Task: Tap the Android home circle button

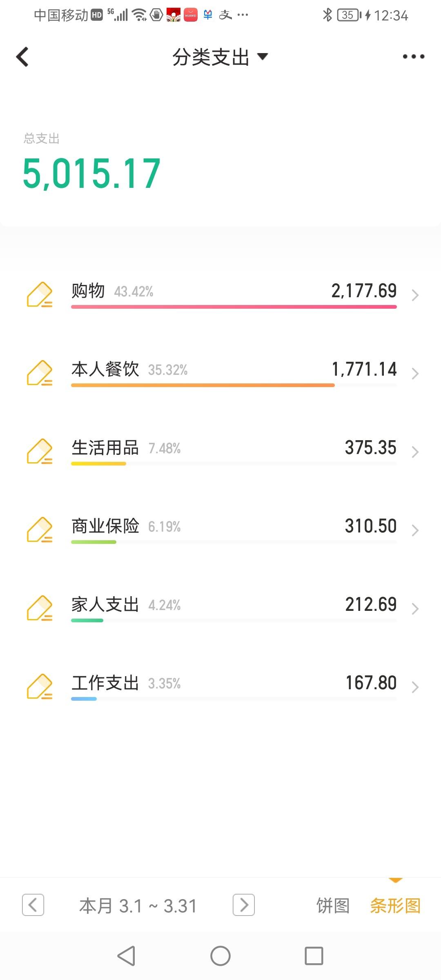Action: point(220,956)
